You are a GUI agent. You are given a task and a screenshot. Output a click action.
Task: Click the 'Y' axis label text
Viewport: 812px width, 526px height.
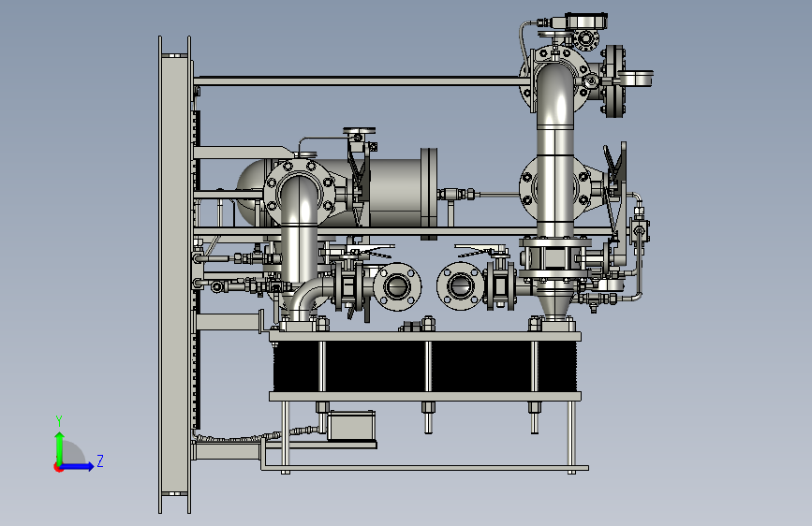click(59, 421)
